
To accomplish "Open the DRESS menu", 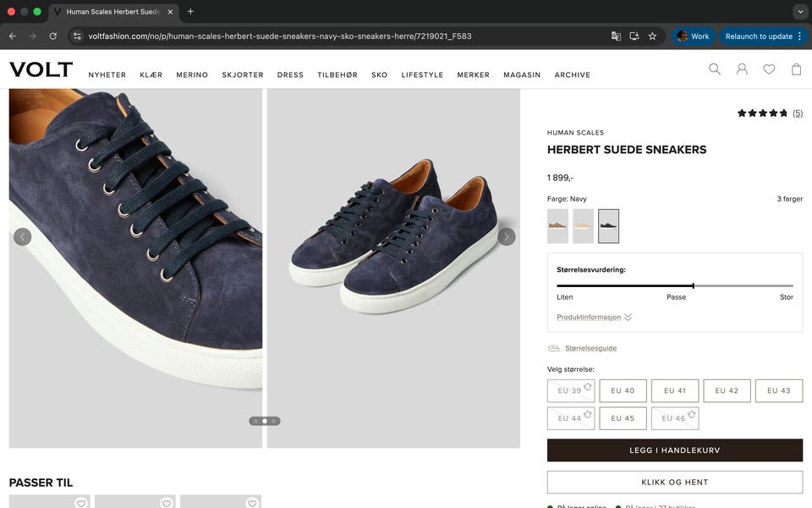I will click(290, 75).
